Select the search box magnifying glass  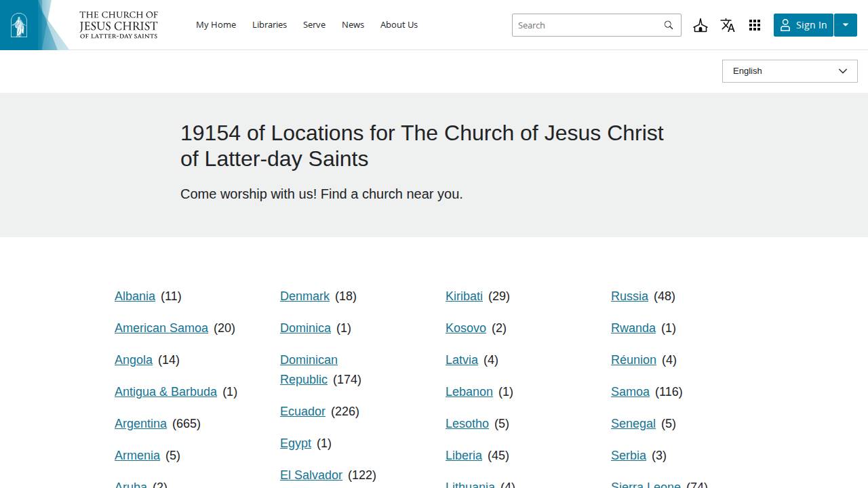(669, 25)
